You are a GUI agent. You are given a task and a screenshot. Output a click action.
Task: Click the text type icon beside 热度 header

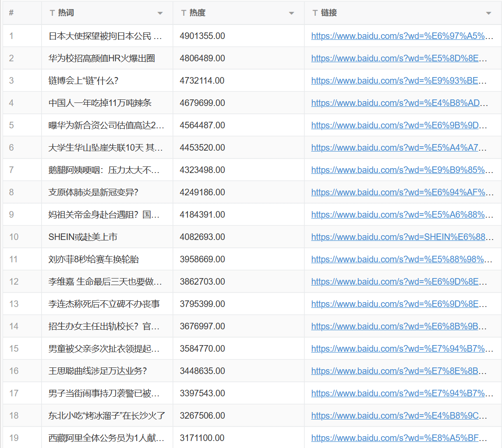(x=184, y=13)
